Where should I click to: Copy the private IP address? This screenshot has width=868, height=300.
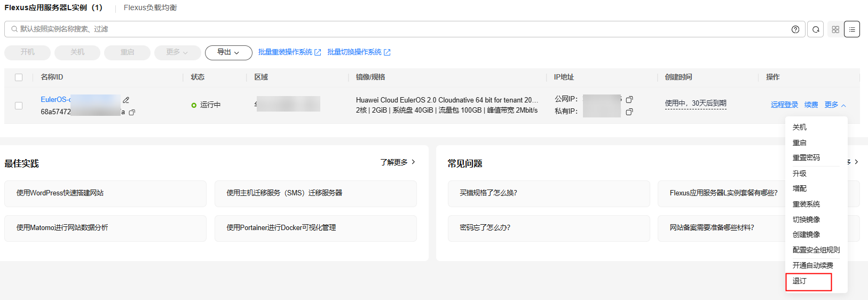[x=629, y=112]
